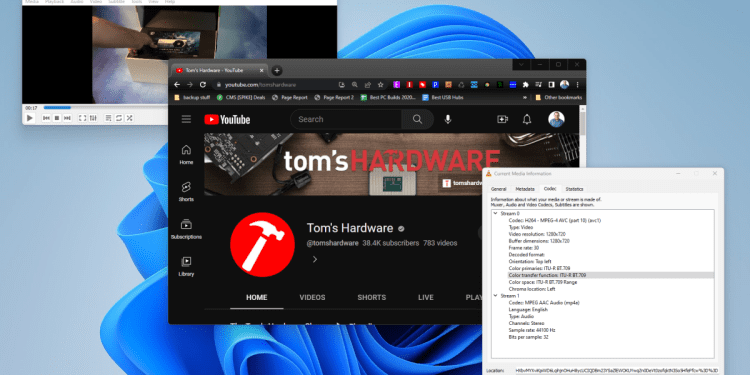The image size is (750, 375).
Task: Open Library in YouTube sidebar
Action: tap(187, 266)
